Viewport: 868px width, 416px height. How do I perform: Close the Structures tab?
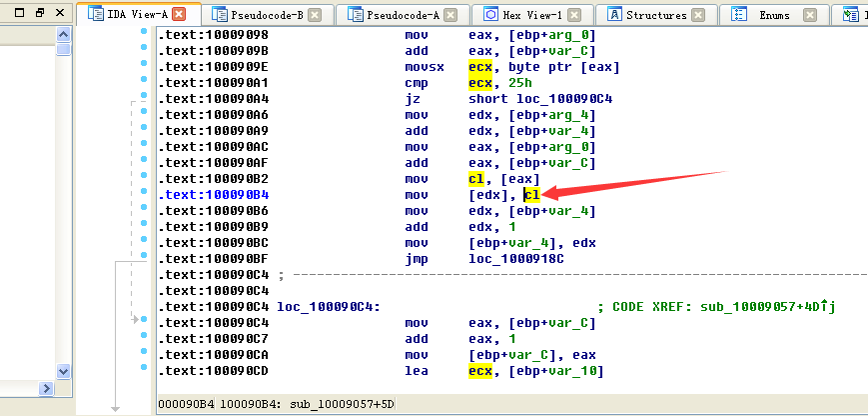pyautogui.click(x=698, y=15)
